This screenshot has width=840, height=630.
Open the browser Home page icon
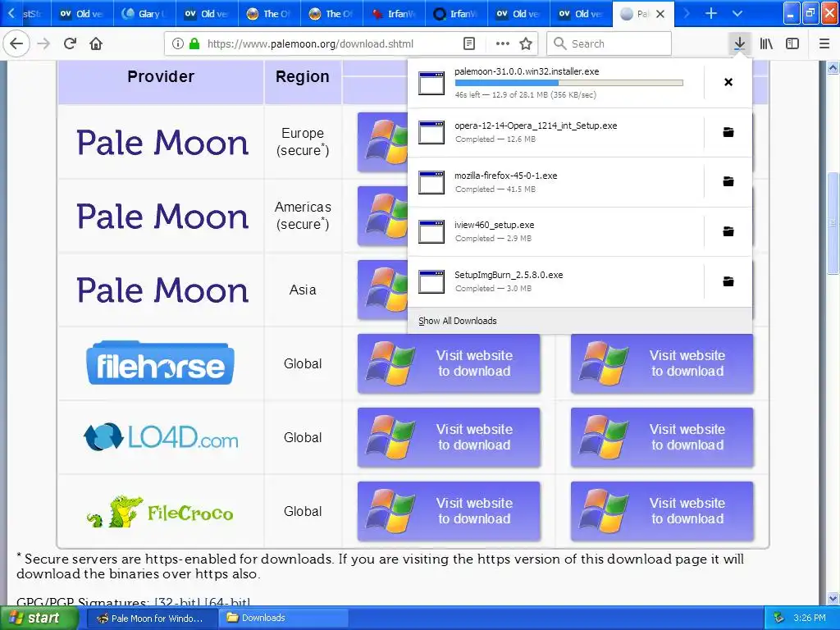click(x=96, y=43)
